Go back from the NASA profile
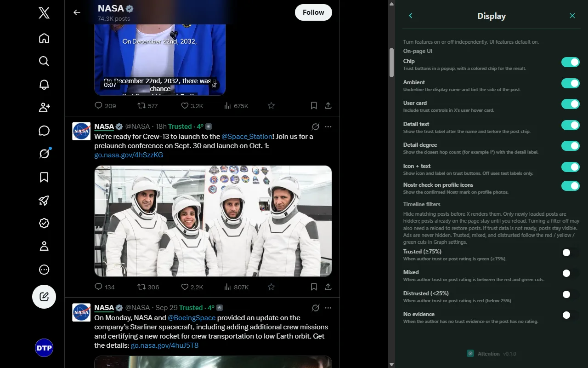 click(x=77, y=12)
